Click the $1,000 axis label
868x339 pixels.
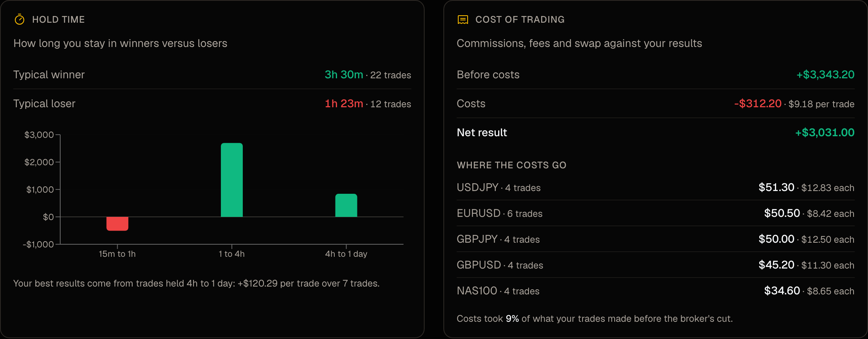40,189
